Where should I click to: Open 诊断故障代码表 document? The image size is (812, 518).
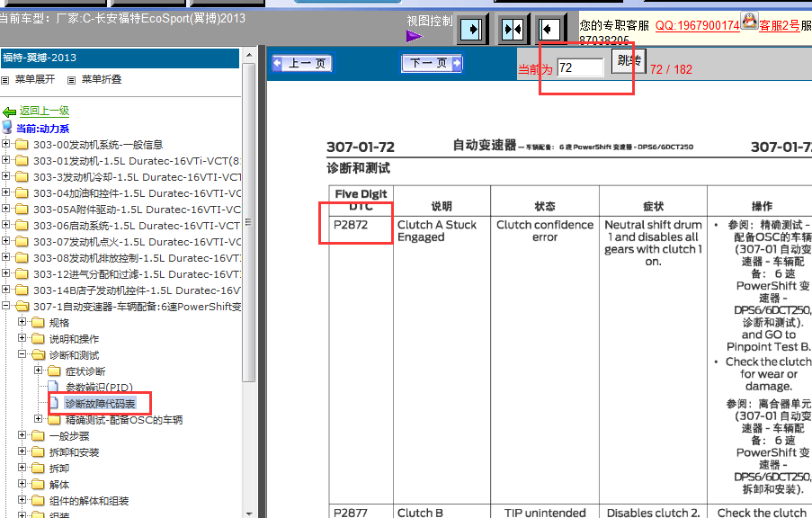pos(100,404)
